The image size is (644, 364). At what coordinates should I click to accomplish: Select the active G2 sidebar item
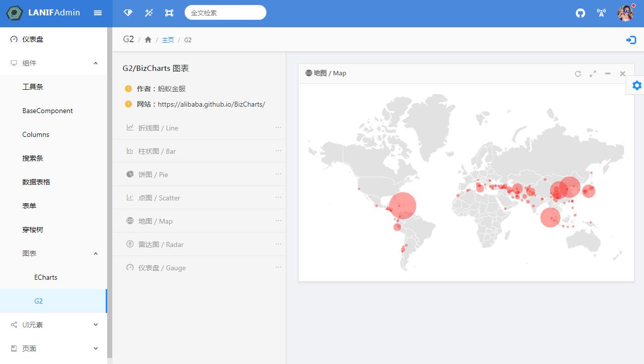[54, 301]
